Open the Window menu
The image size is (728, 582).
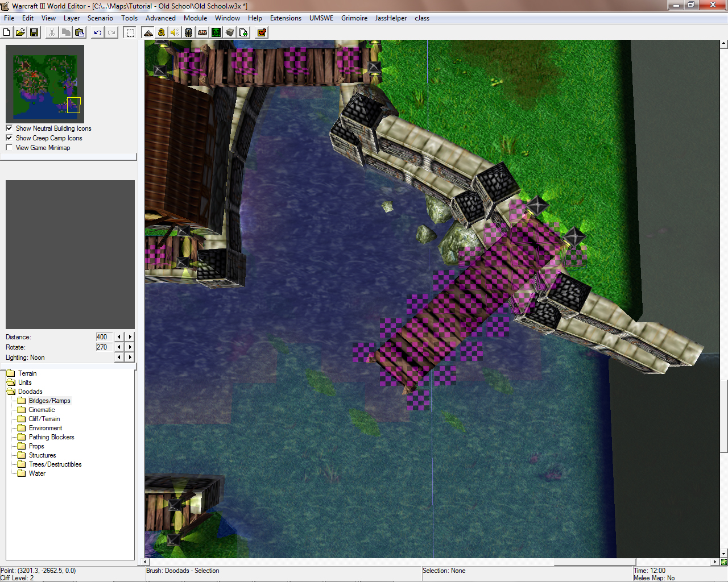tap(227, 18)
